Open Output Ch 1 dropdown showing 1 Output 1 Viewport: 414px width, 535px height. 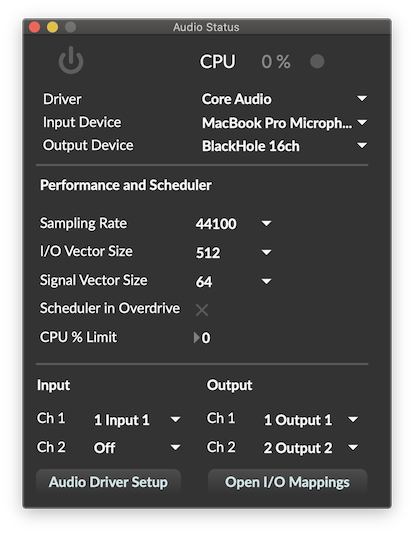pyautogui.click(x=311, y=419)
